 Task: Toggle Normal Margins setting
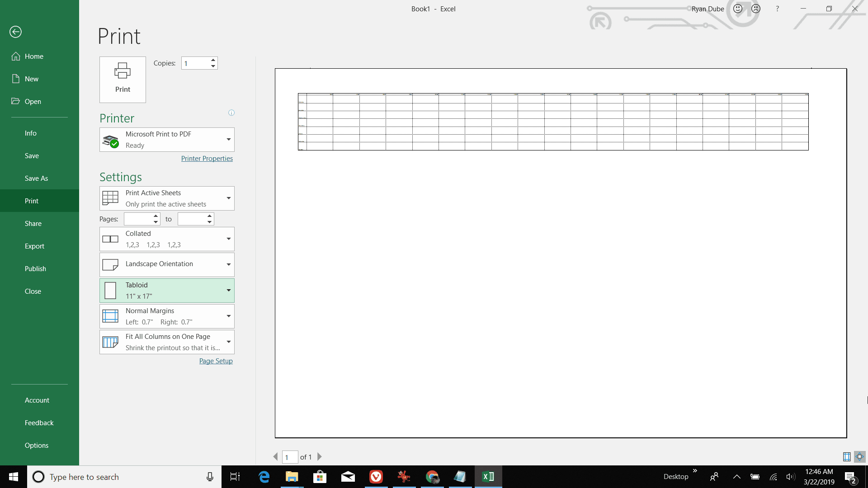pyautogui.click(x=167, y=316)
